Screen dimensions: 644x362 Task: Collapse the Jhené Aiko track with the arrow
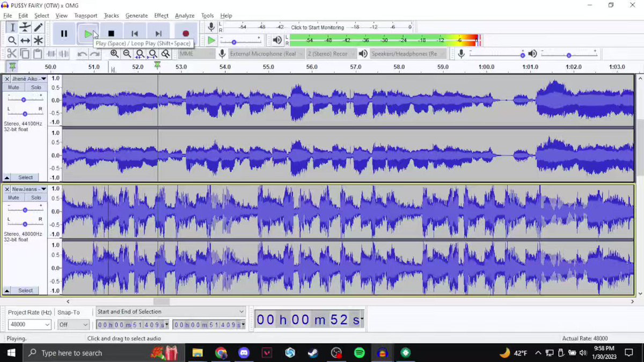coord(7,178)
